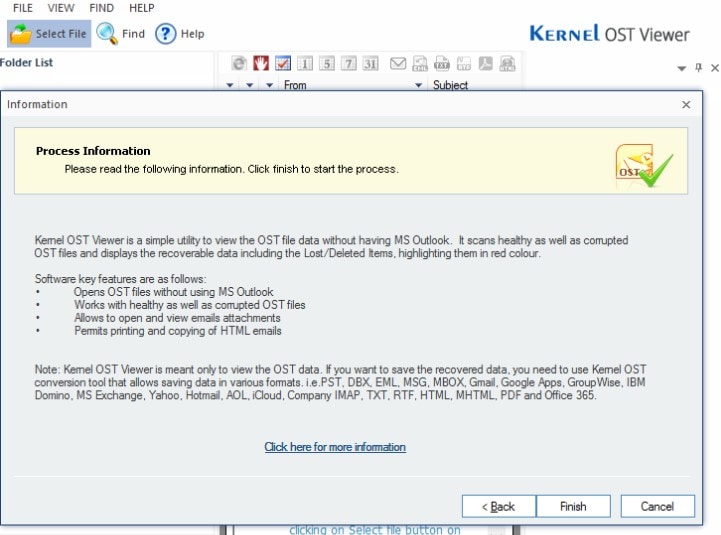Click the red hand stop icon
Screen dimensions: 721x535
[x=261, y=63]
